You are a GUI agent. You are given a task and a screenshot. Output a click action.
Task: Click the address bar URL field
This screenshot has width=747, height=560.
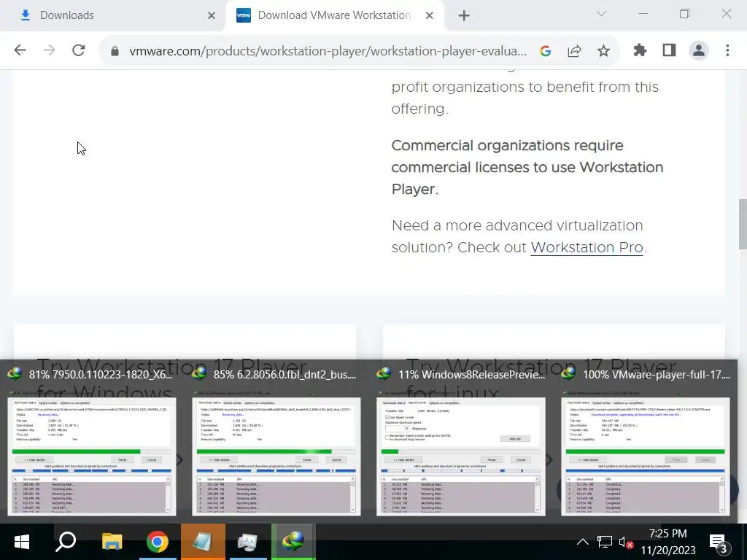coord(328,51)
